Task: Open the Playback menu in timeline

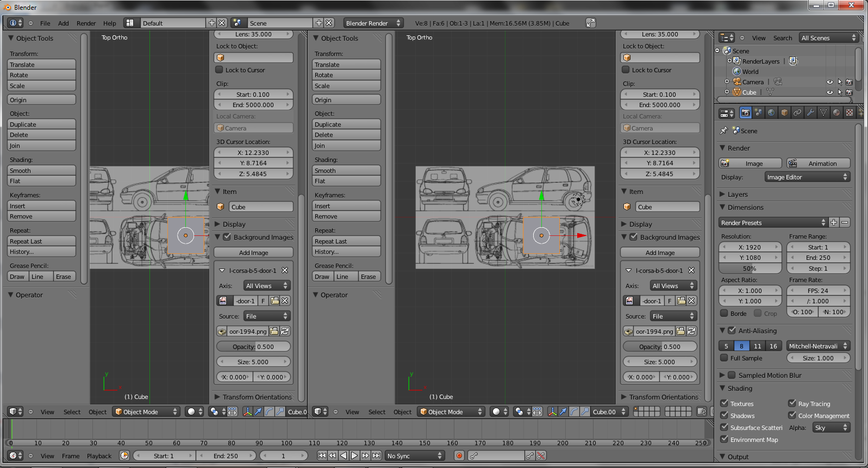Action: click(99, 456)
